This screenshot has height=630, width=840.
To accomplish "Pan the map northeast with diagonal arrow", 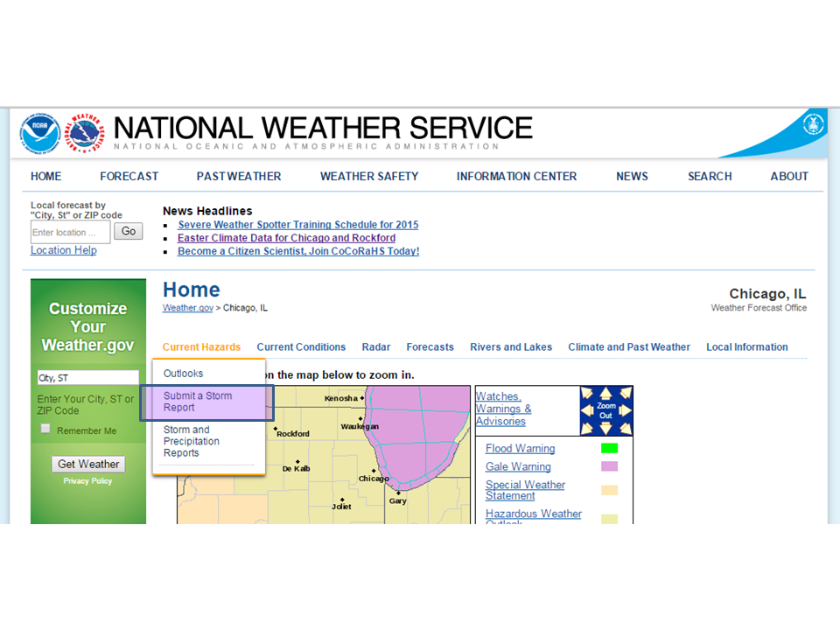I will 625,394.
